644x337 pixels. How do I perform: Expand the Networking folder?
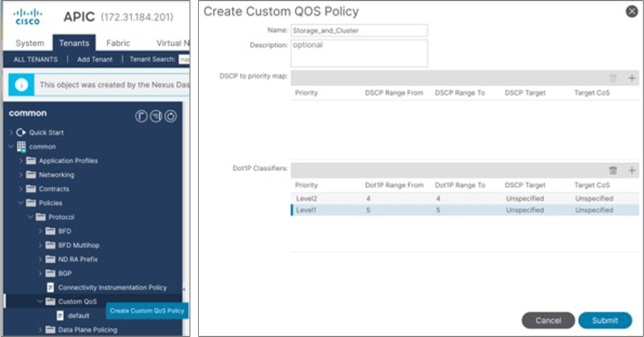21,175
